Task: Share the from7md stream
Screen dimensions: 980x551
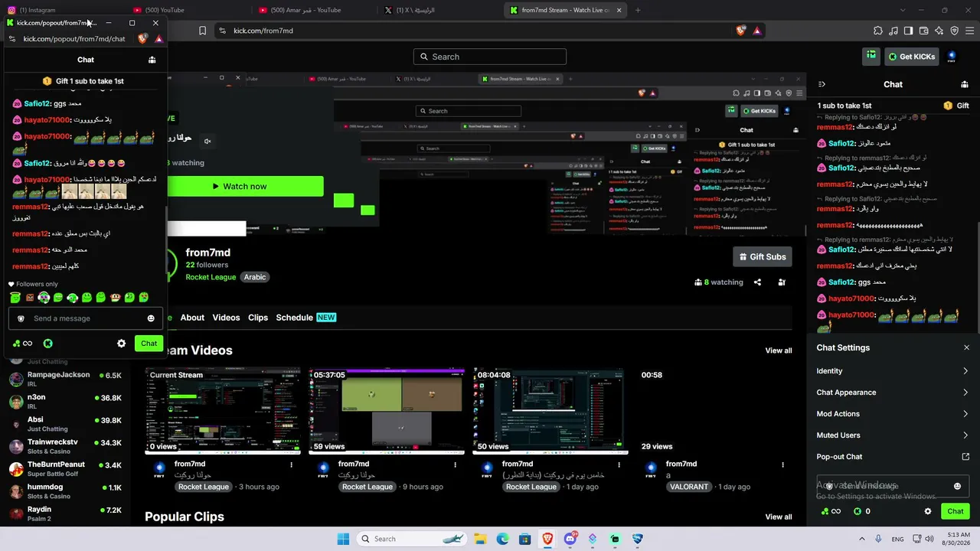Action: coord(757,282)
